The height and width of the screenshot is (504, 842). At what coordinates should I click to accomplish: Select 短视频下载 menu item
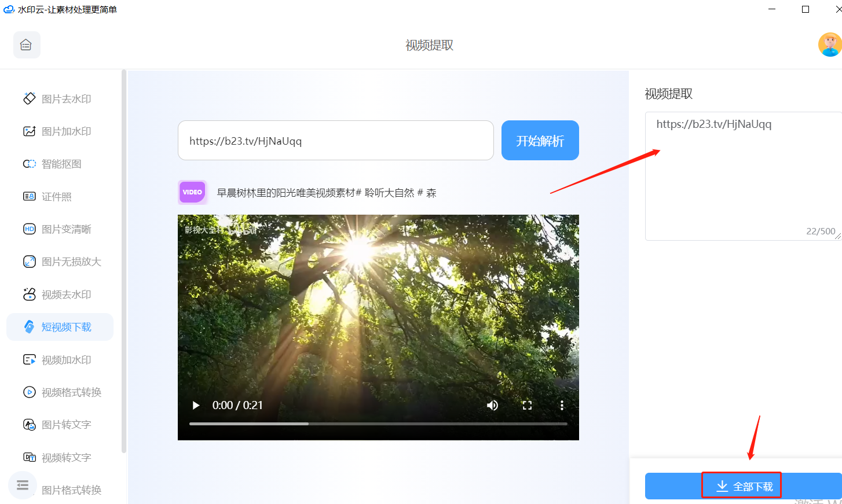point(60,327)
